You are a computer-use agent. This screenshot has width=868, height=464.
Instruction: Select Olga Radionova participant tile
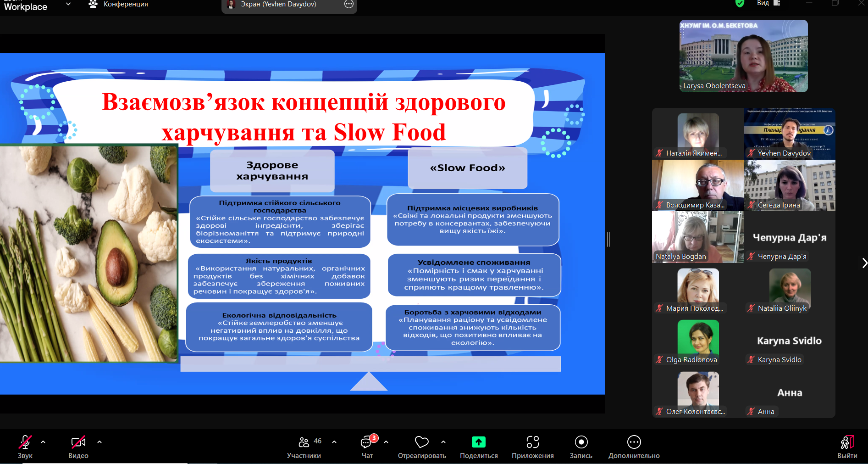tap(698, 340)
